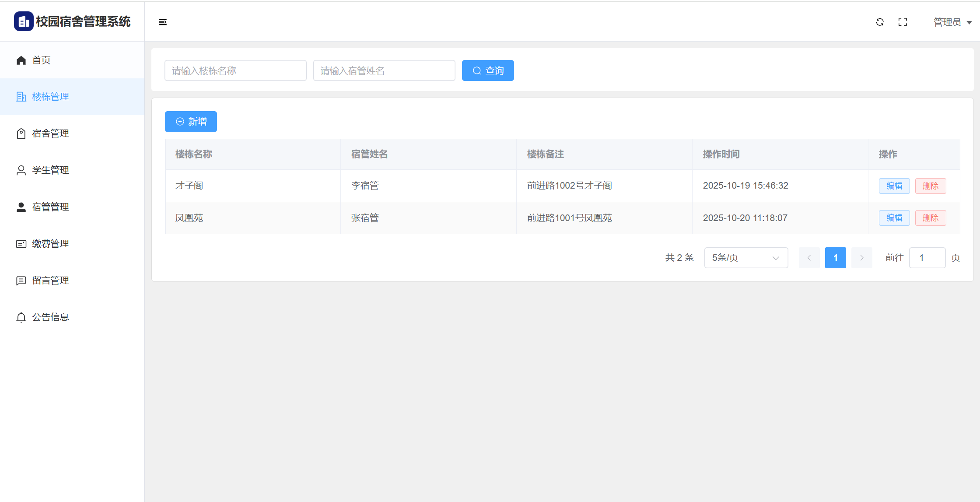
Task: Click the refresh icon in header
Action: tap(880, 22)
